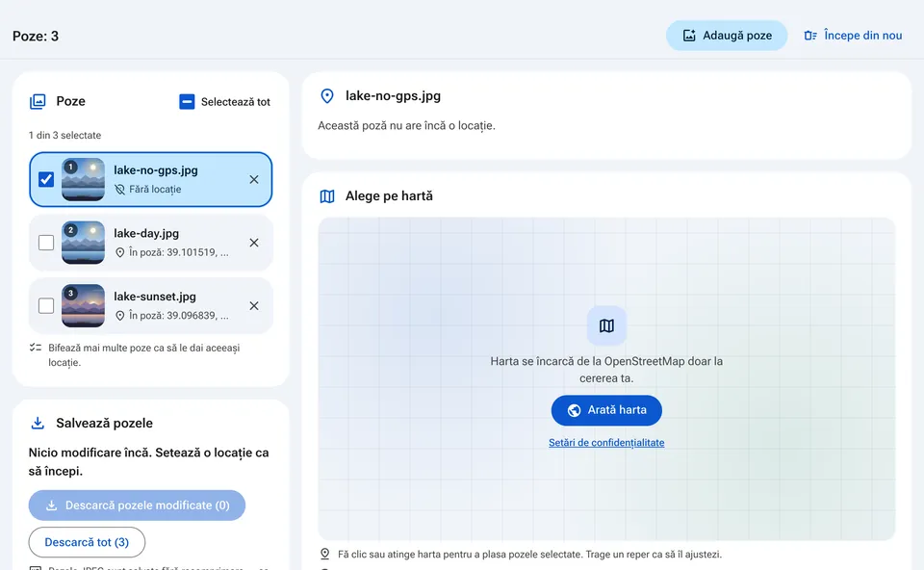Viewport: 924px width, 570px height.
Task: Click the 'Poze: 3' counter text
Action: 36,36
